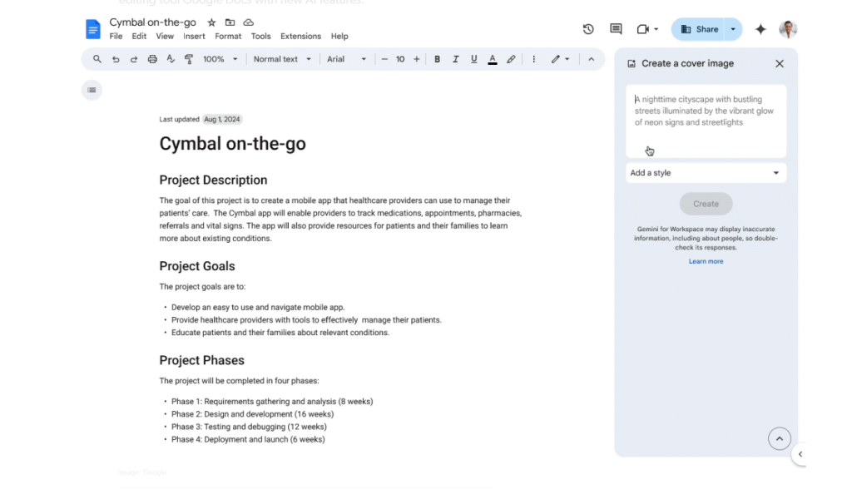Click the Create cover image button
852x504 pixels.
click(x=706, y=203)
